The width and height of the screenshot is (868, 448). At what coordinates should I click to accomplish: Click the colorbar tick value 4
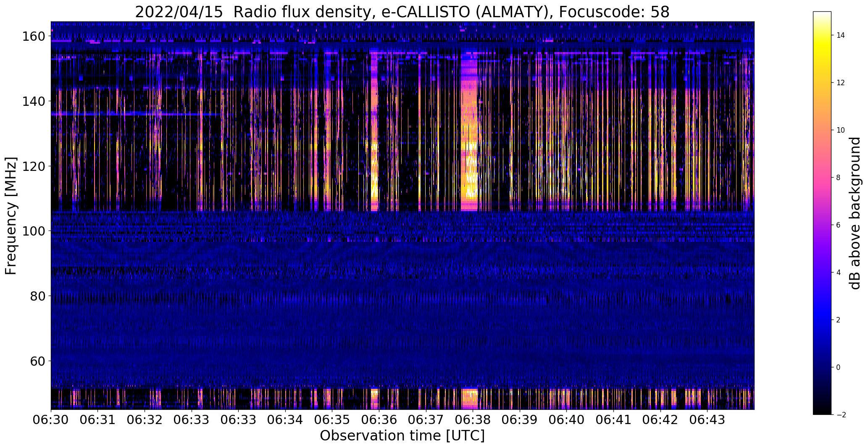point(839,272)
